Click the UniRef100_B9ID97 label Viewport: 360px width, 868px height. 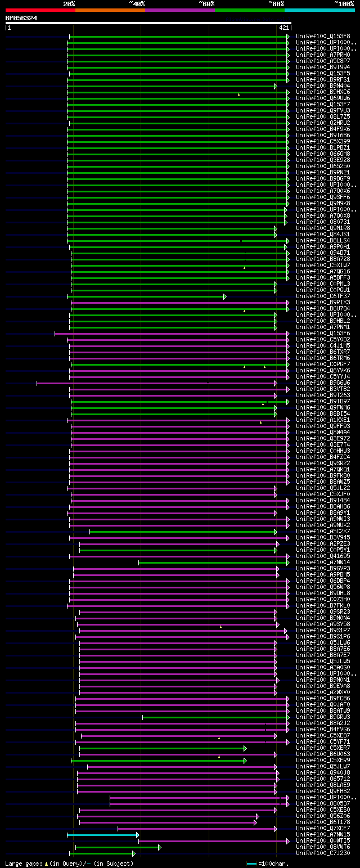[x=323, y=402]
